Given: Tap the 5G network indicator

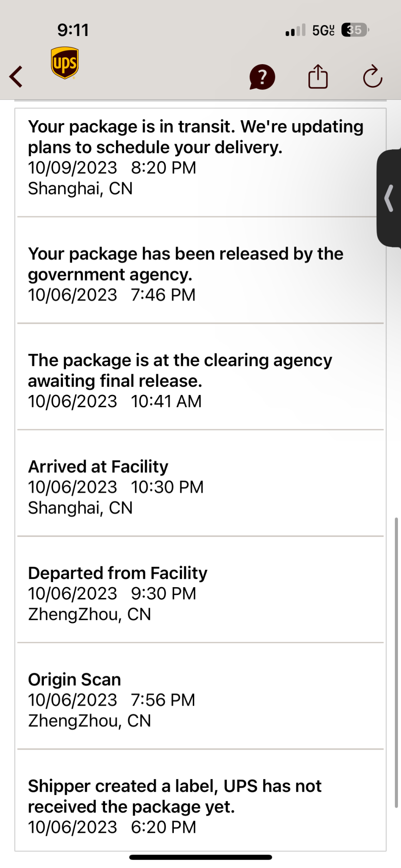Looking at the screenshot, I should pos(323,30).
